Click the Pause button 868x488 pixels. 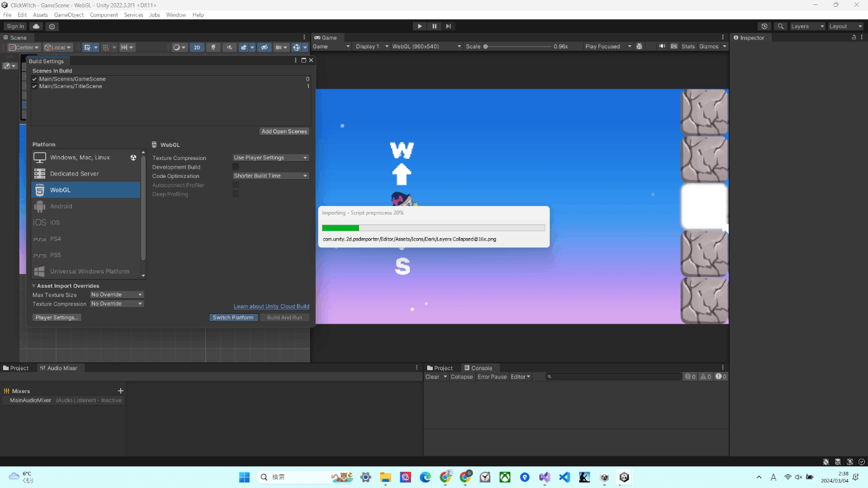[434, 26]
